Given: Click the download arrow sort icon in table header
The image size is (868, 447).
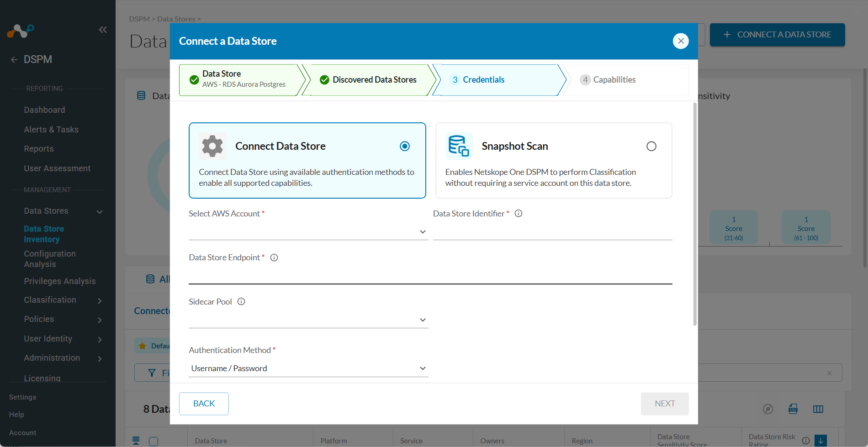Looking at the screenshot, I should point(821,441).
